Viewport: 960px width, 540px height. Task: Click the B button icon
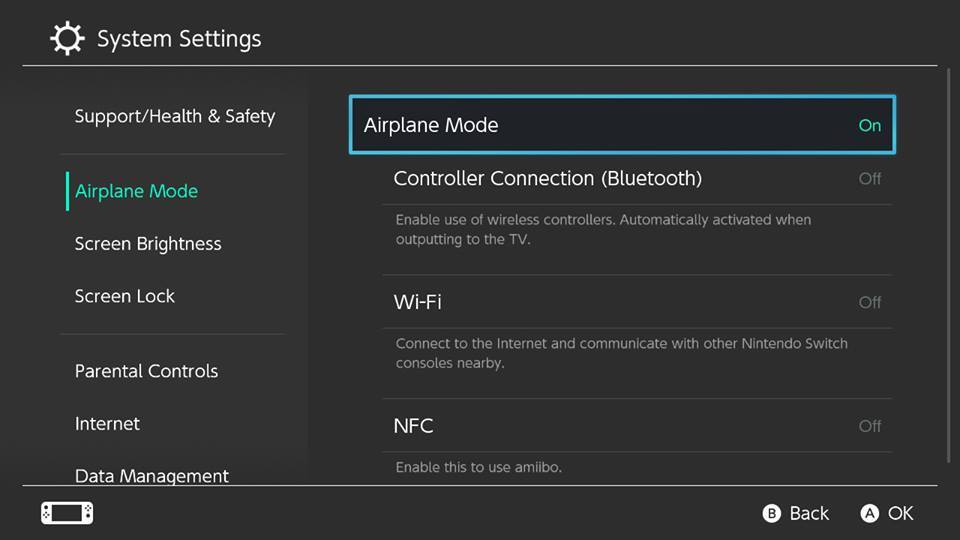[x=771, y=513]
